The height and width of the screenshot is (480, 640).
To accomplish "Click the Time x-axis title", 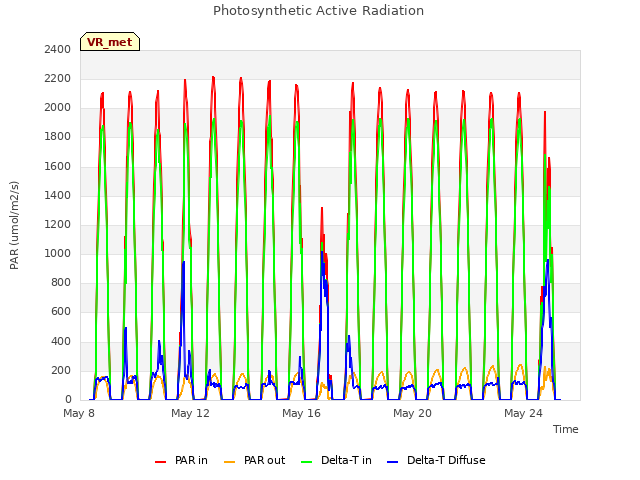I will (x=566, y=429).
